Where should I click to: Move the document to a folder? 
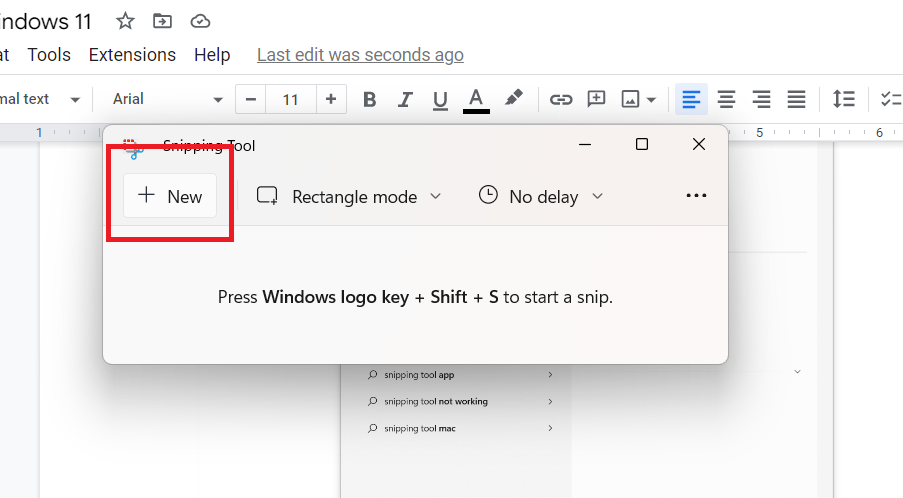click(162, 21)
